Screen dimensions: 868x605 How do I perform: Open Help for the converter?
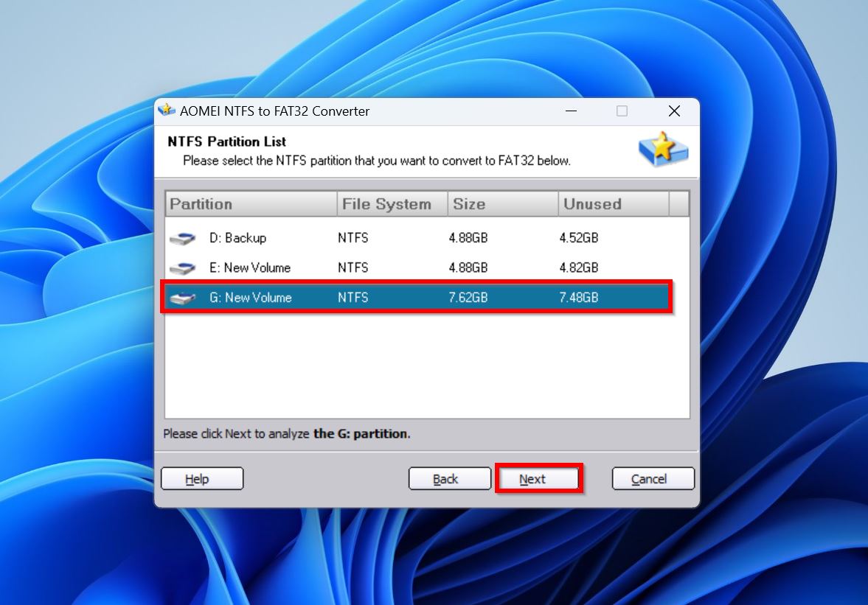pos(202,479)
